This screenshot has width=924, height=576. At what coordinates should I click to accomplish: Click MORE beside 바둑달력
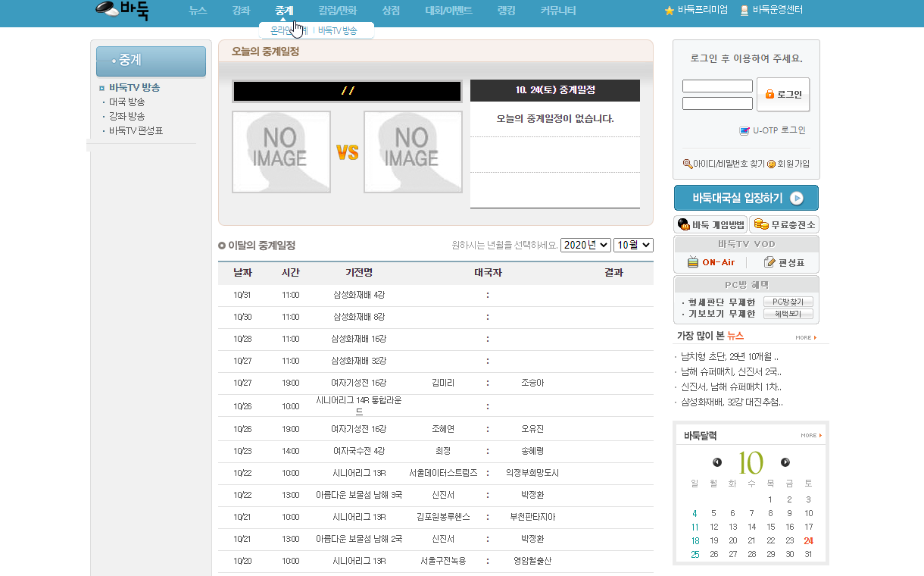(x=811, y=436)
